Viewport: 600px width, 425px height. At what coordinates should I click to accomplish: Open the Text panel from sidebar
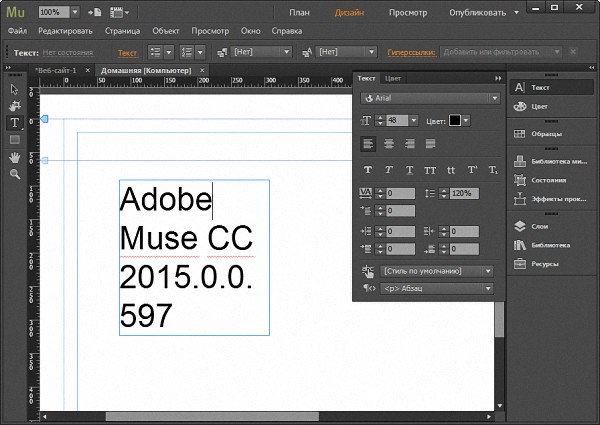551,88
